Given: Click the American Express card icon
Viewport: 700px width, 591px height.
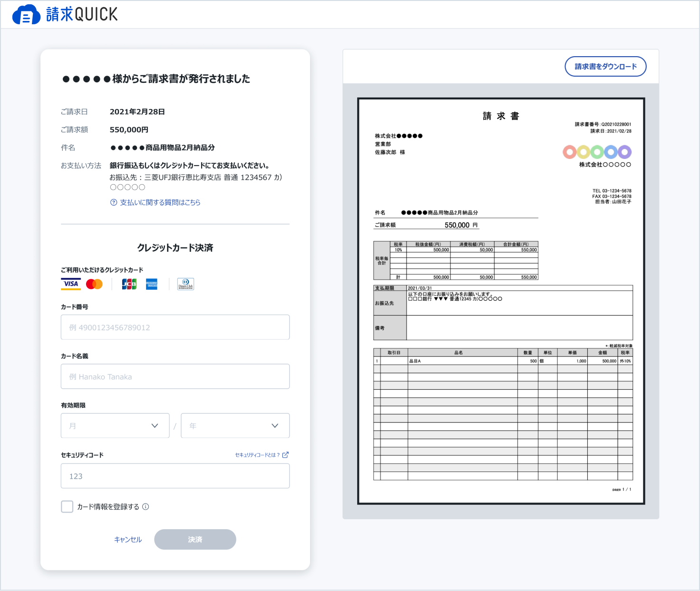Looking at the screenshot, I should tap(152, 284).
